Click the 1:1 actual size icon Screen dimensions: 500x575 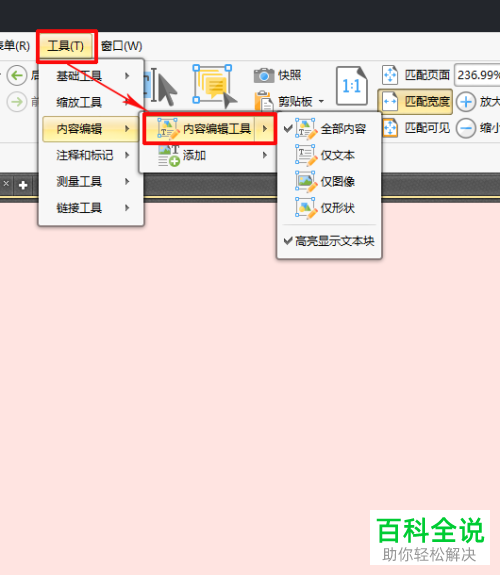pyautogui.click(x=351, y=86)
